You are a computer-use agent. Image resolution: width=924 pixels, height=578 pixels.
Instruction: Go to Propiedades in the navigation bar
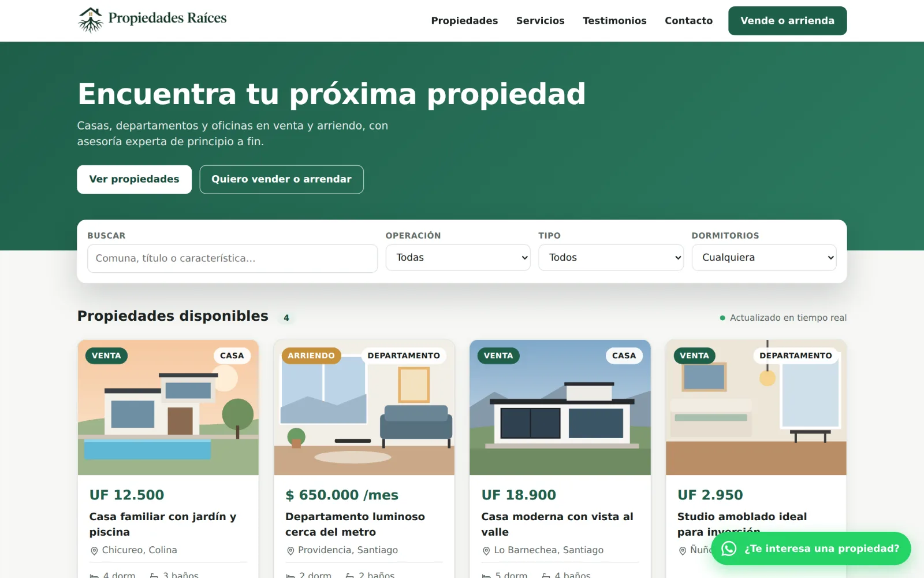(464, 21)
